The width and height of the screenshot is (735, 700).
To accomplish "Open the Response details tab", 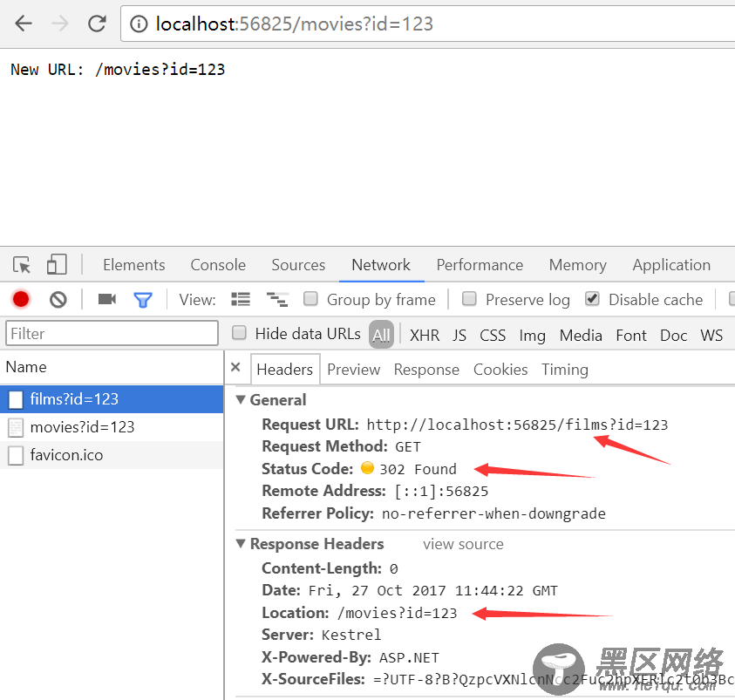I will 426,370.
